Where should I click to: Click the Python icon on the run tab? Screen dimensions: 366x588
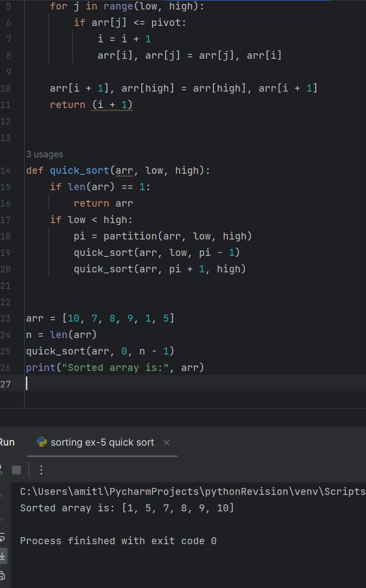[x=42, y=442]
